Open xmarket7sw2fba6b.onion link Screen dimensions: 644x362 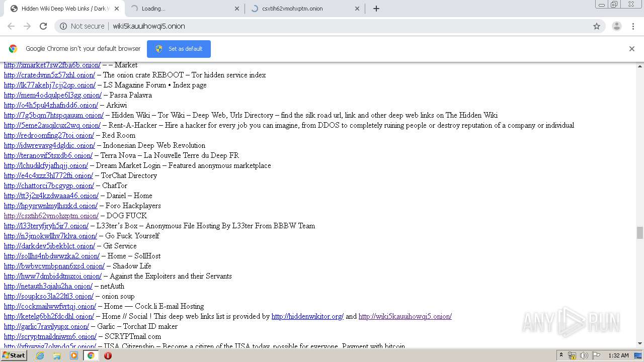click(52, 65)
